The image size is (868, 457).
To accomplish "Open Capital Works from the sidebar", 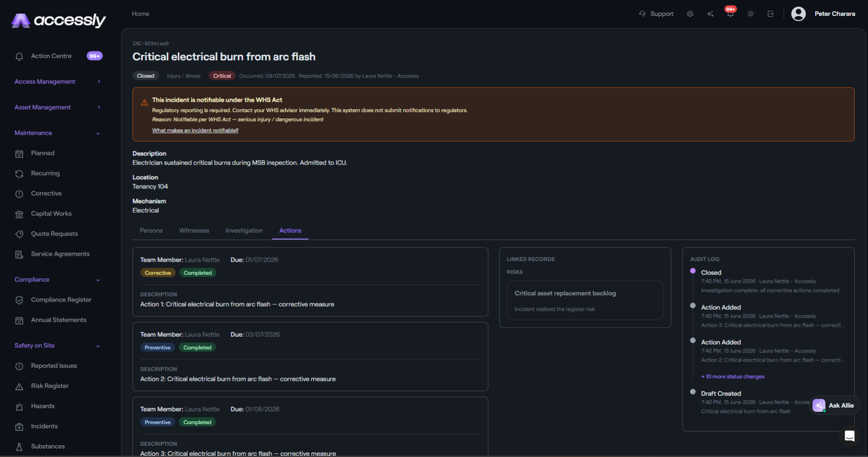I will coord(51,214).
